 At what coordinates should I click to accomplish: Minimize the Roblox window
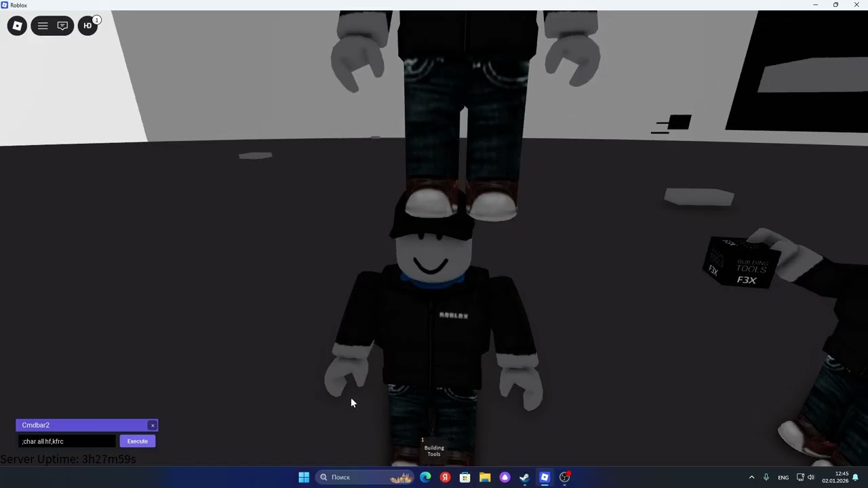click(x=816, y=5)
